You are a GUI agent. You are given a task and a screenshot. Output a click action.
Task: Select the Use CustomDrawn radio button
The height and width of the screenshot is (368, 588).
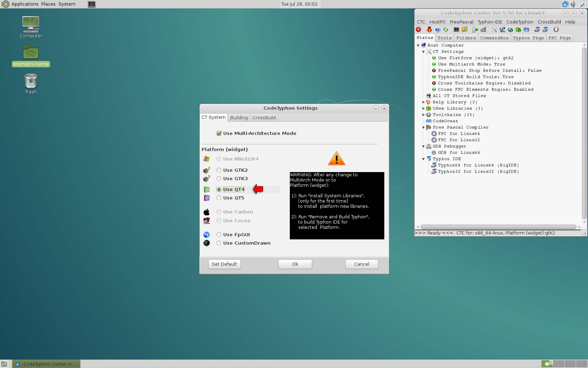coord(219,243)
